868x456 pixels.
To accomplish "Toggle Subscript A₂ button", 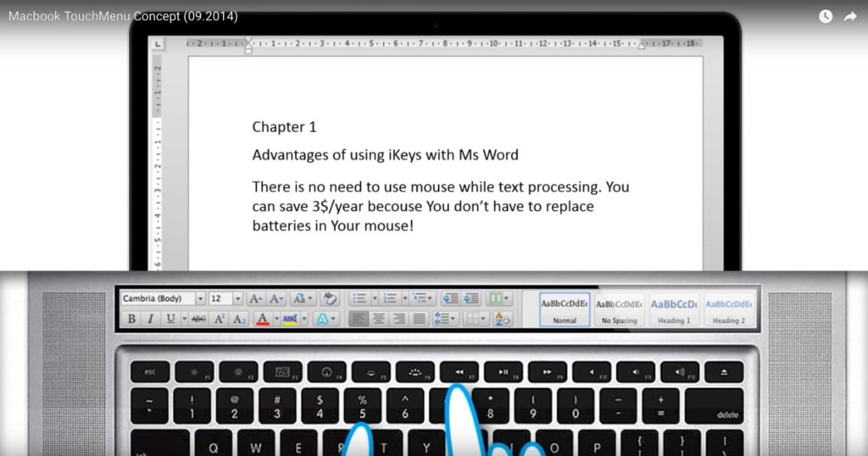I will coord(238,319).
